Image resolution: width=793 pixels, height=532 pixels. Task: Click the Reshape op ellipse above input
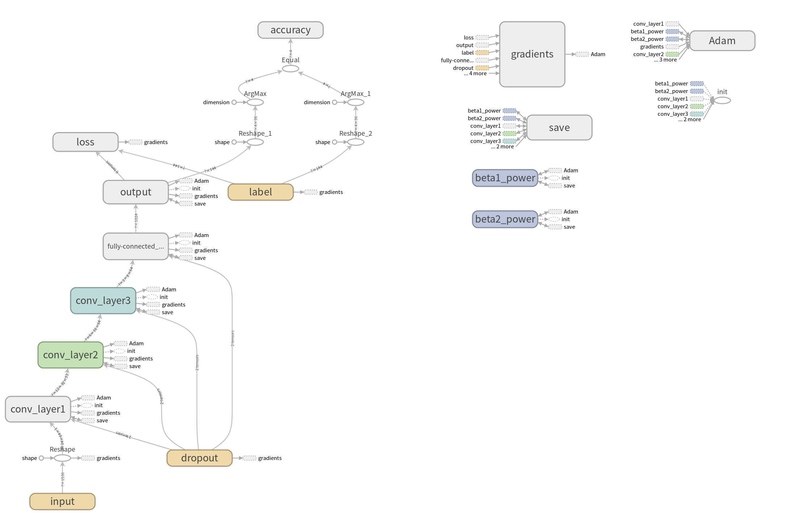pyautogui.click(x=62, y=458)
